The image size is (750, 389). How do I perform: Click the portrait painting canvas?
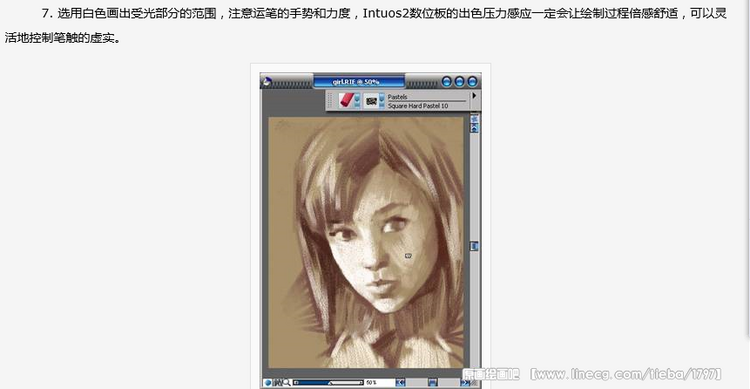365,243
